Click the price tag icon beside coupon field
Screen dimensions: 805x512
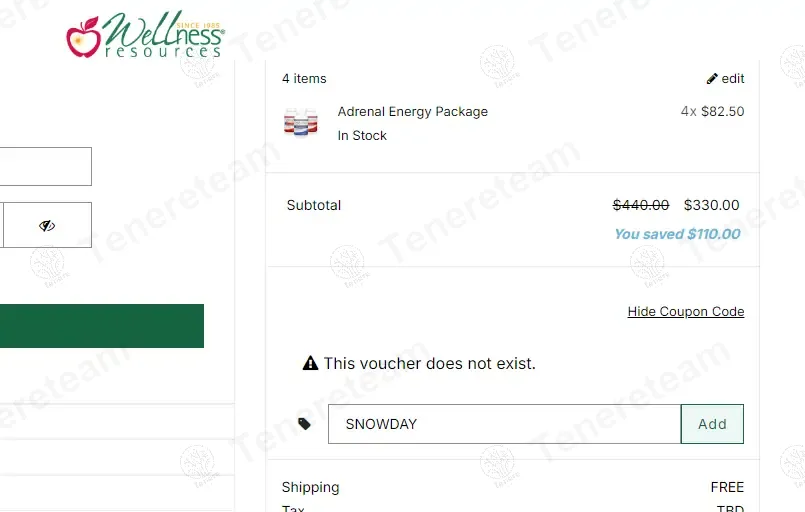[305, 424]
